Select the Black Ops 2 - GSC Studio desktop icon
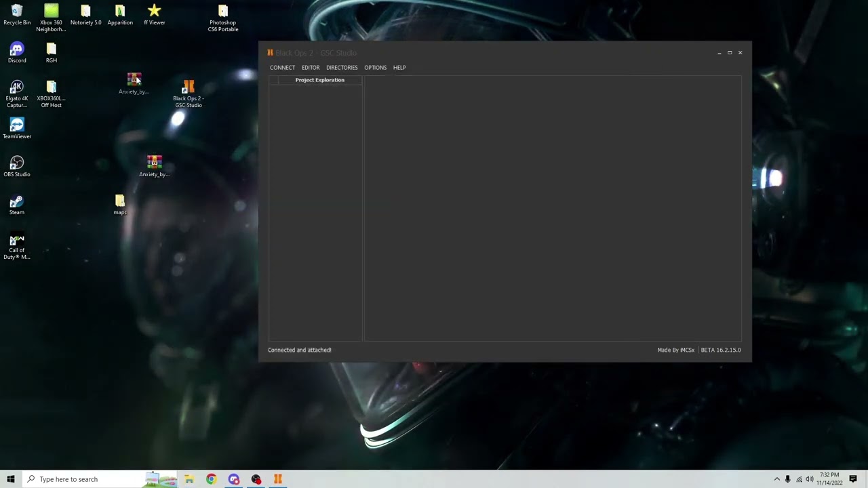Image resolution: width=868 pixels, height=488 pixels. click(x=189, y=94)
